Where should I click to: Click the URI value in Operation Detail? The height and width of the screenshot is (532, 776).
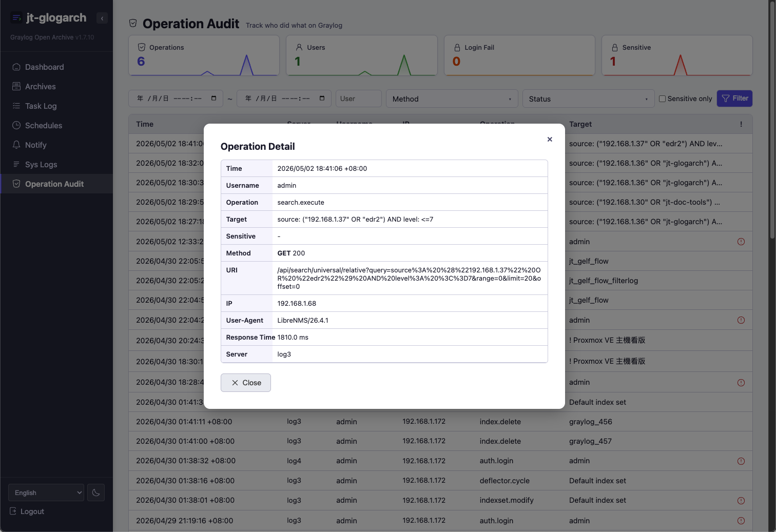click(409, 278)
